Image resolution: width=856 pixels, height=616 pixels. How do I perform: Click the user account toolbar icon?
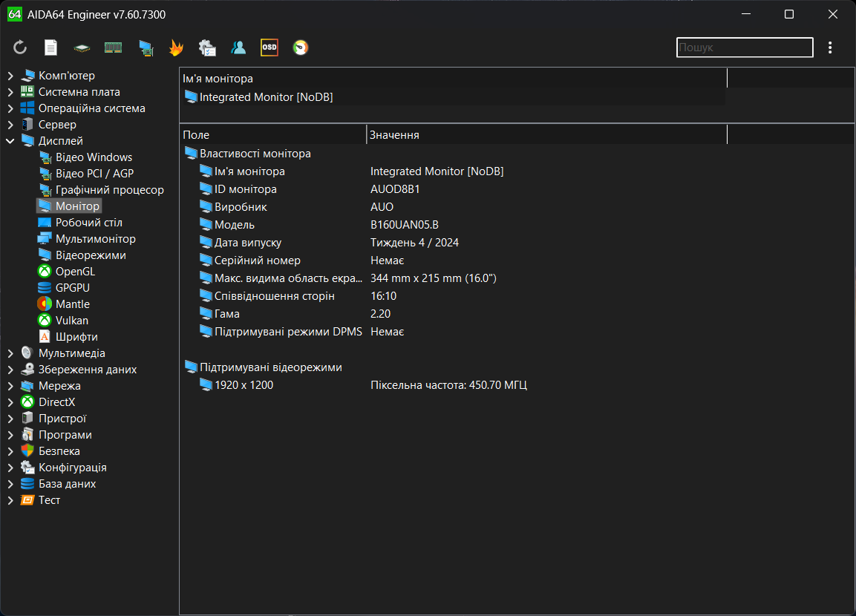[x=238, y=47]
